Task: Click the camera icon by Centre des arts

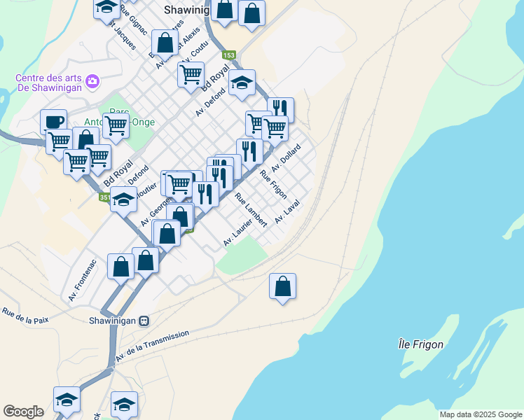Action: click(x=92, y=81)
